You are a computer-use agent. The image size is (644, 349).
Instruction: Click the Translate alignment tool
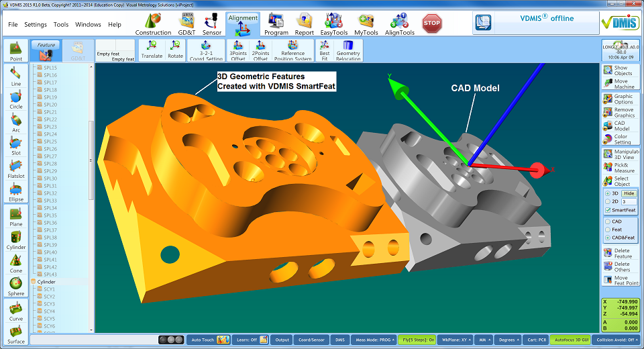[152, 50]
